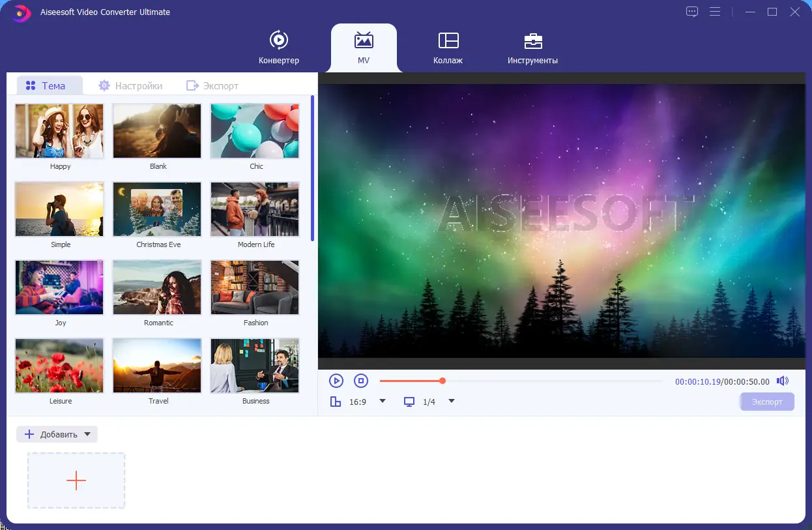Screen dimensions: 812x530
Task: Select the Travel theme thumbnail
Action: click(157, 366)
